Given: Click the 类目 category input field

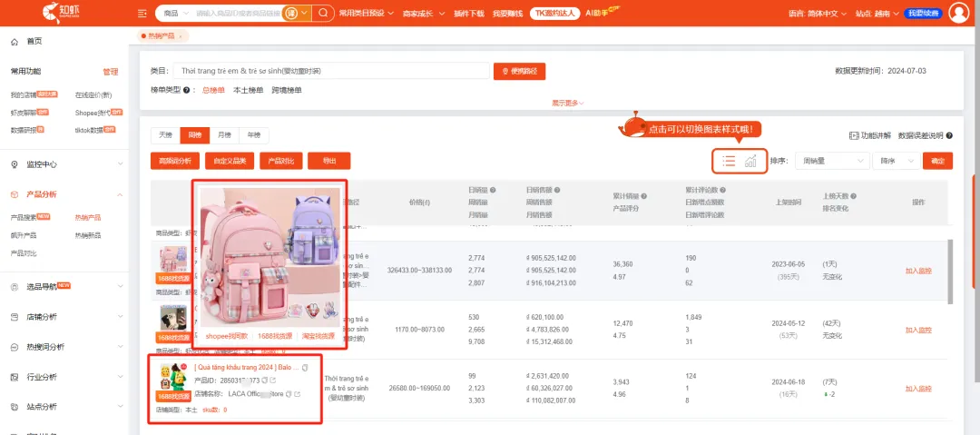Looking at the screenshot, I should click(x=332, y=72).
